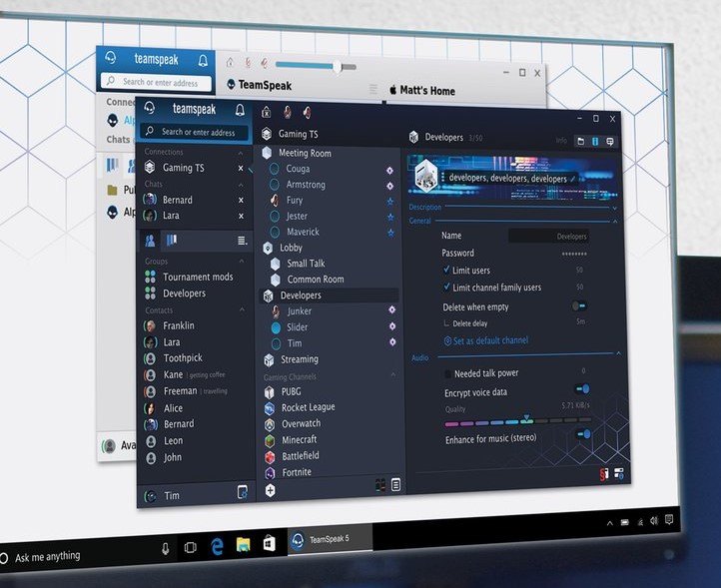The image size is (721, 588).
Task: Open Microsoft Edge from the taskbar
Action: tap(217, 544)
